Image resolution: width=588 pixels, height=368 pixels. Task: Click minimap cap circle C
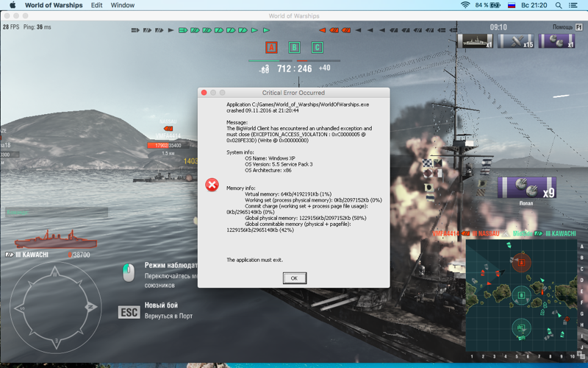click(x=521, y=328)
